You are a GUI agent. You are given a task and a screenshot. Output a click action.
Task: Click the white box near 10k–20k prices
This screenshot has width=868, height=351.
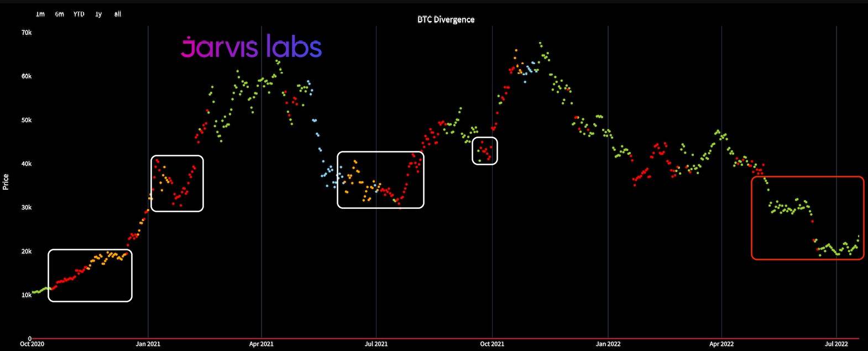90,276
